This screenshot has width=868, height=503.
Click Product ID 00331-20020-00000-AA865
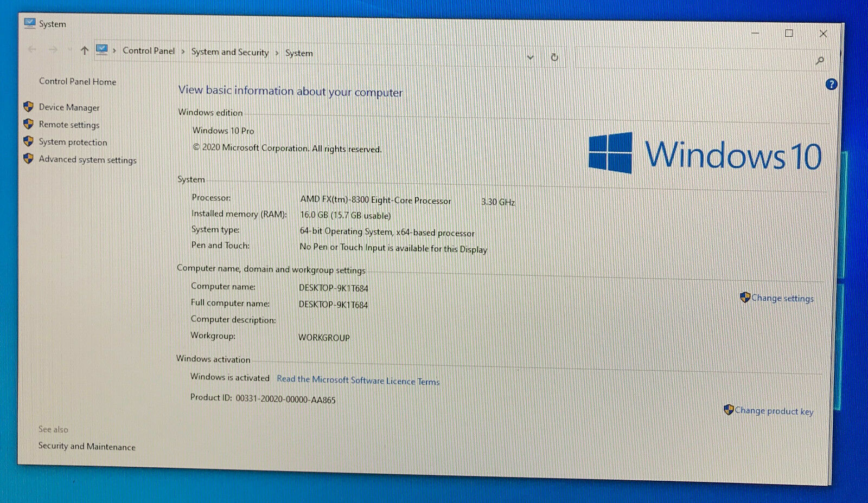click(263, 398)
